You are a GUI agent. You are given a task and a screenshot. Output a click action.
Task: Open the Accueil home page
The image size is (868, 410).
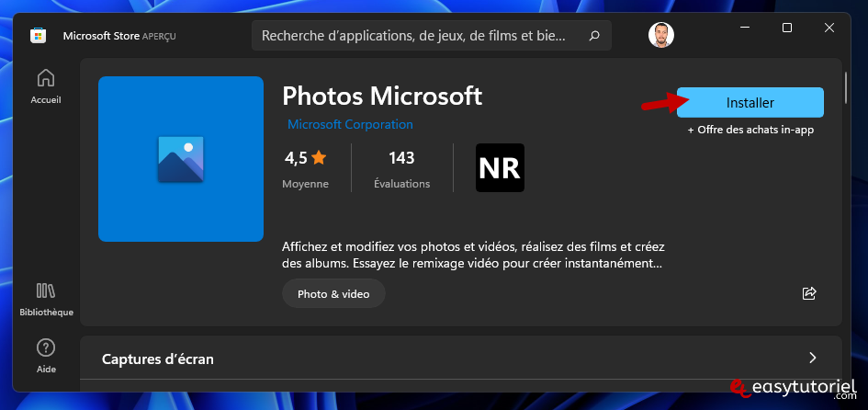pos(46,86)
